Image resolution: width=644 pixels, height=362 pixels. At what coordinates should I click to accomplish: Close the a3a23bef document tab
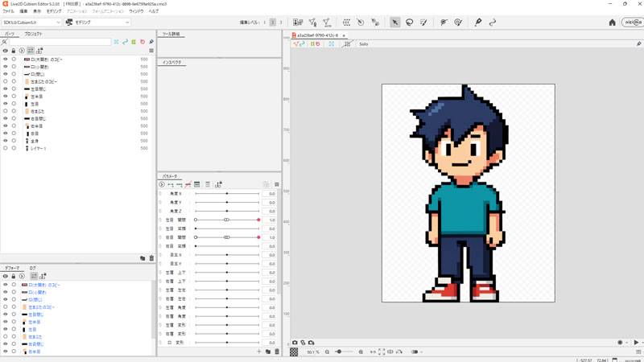tap(344, 35)
